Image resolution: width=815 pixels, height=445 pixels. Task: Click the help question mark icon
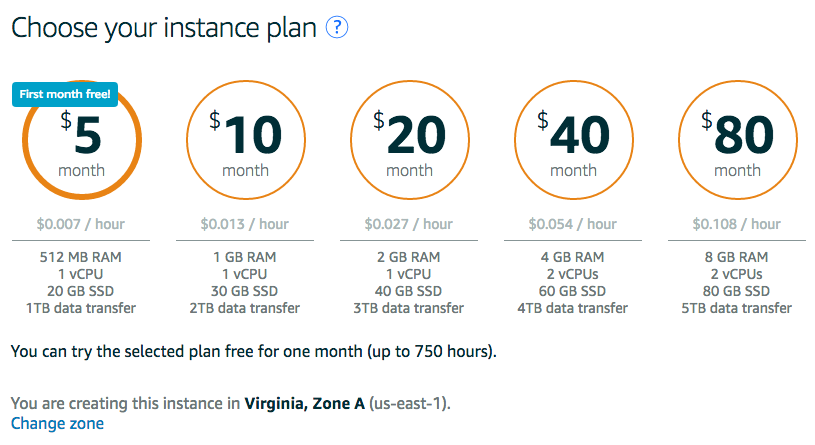tap(337, 29)
